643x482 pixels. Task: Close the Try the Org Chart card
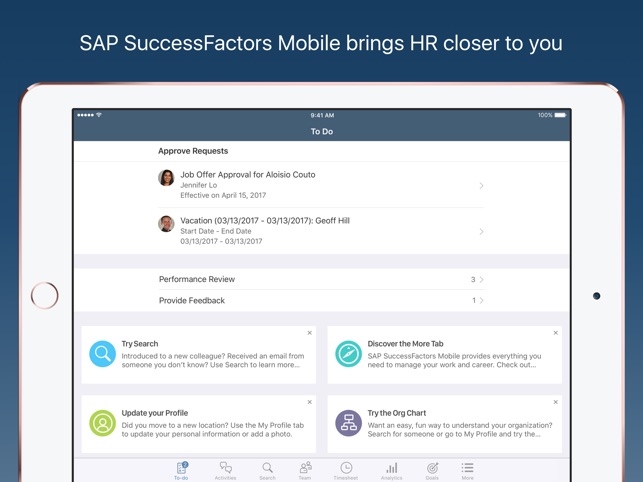pos(556,402)
